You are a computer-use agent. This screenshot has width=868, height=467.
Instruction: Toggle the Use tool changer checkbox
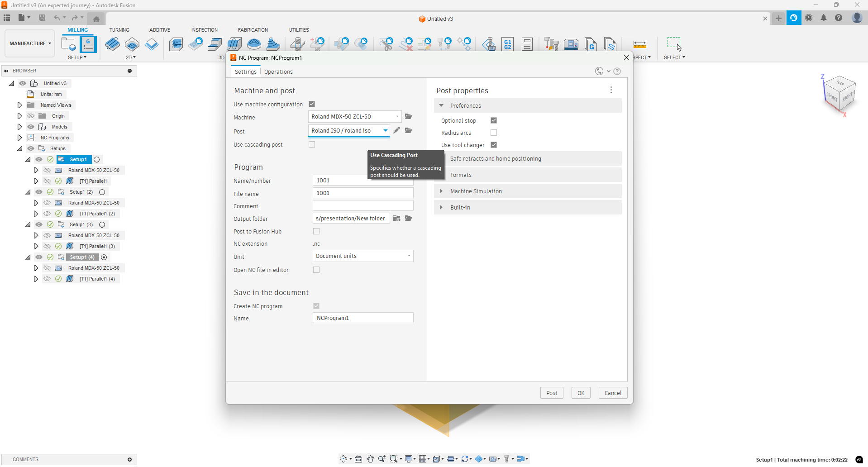[x=494, y=145]
